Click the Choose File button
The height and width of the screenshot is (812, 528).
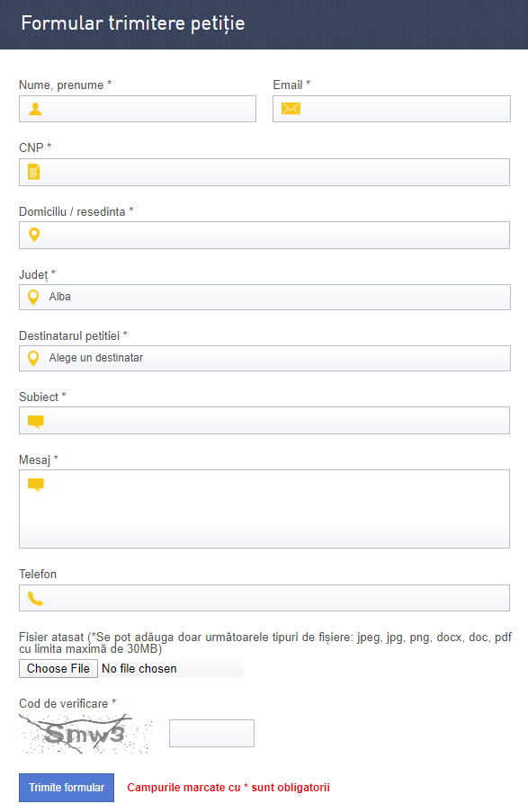(x=58, y=668)
